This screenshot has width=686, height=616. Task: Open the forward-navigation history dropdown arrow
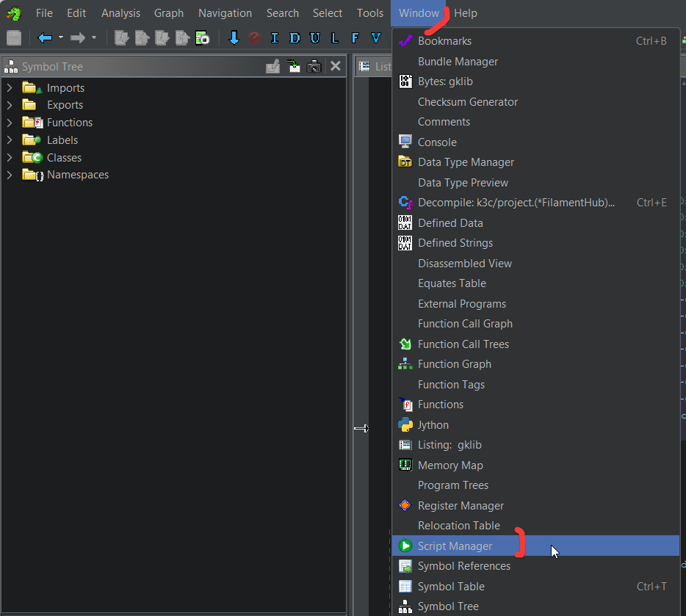click(x=93, y=37)
